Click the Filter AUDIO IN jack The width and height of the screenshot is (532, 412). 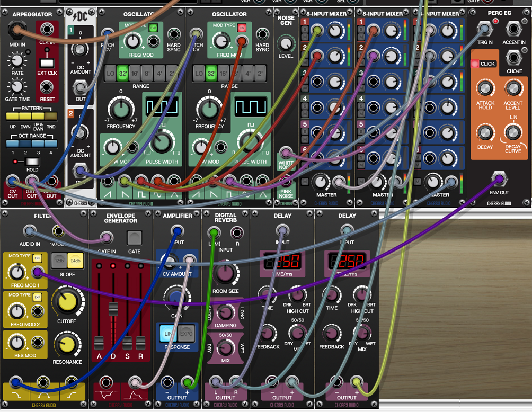[30, 231]
